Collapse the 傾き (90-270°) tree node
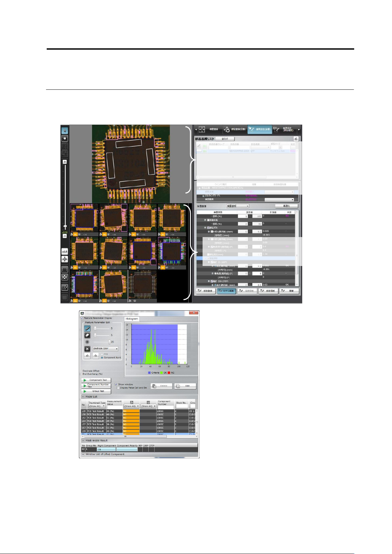 [209, 281]
